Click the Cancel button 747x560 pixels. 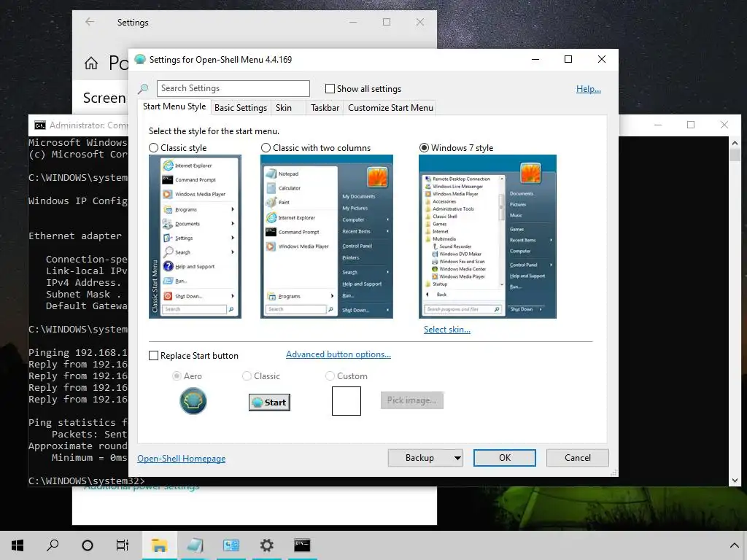pos(578,458)
